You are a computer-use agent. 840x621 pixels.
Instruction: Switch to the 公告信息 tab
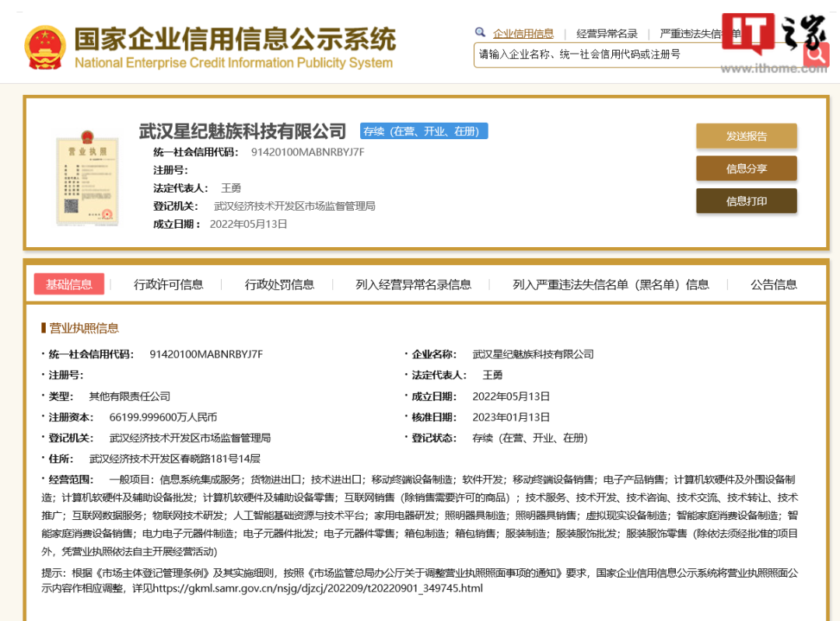pyautogui.click(x=774, y=284)
